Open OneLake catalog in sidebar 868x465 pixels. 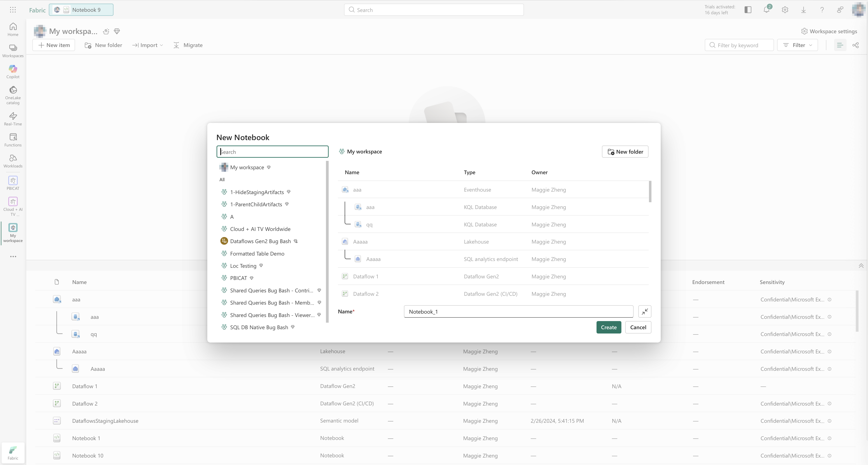[13, 95]
